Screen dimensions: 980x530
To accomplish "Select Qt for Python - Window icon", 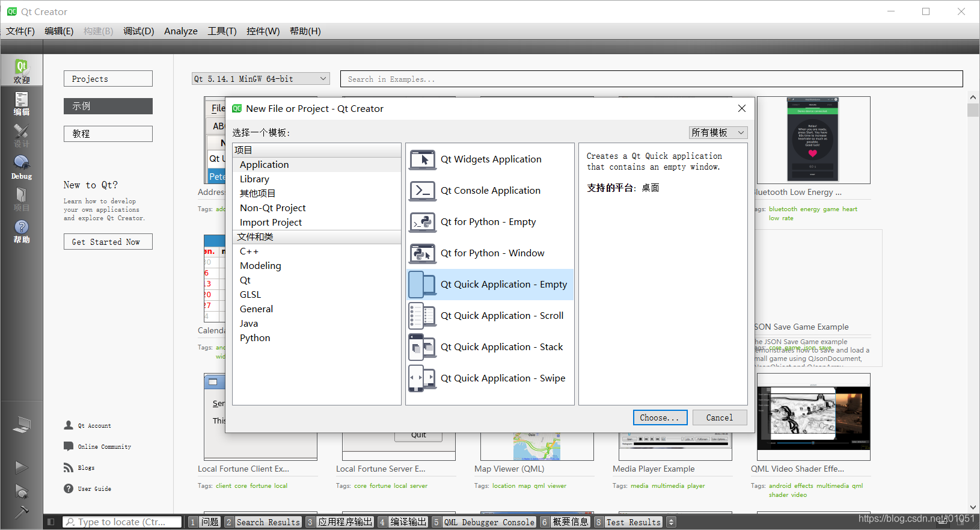I will click(423, 253).
